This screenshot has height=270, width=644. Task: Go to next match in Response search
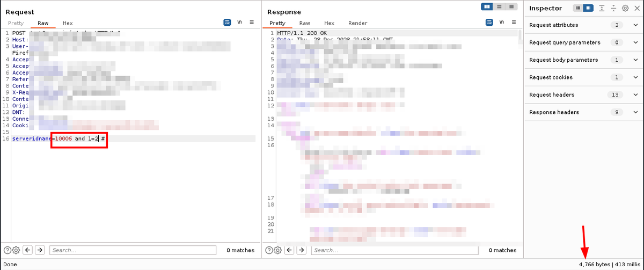[302, 250]
